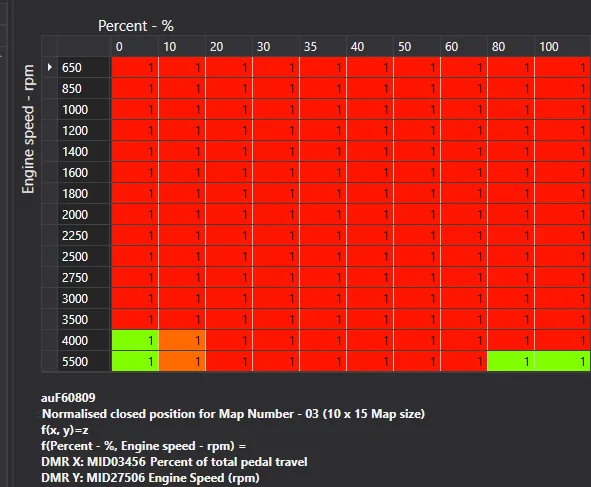Select orange cell at 4000 rpm, 10 percent
591x487 pixels.
(182, 341)
